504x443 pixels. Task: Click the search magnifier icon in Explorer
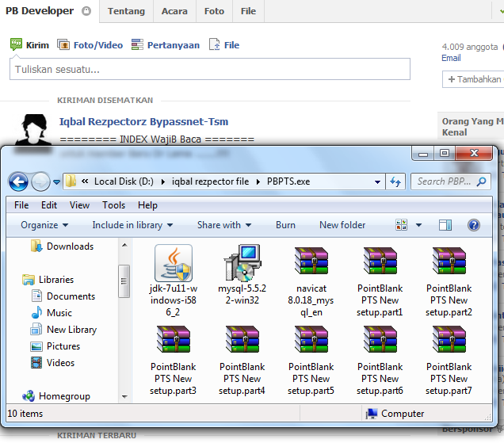coord(482,181)
